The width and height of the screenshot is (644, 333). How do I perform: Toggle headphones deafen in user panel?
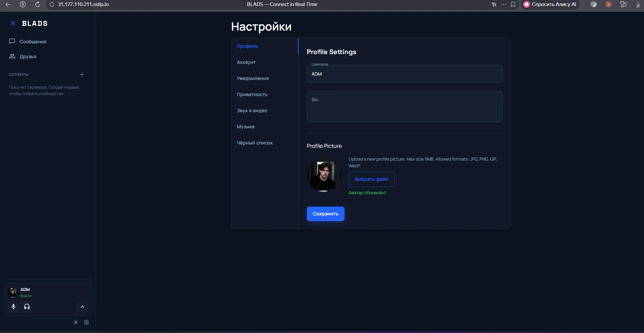point(27,306)
